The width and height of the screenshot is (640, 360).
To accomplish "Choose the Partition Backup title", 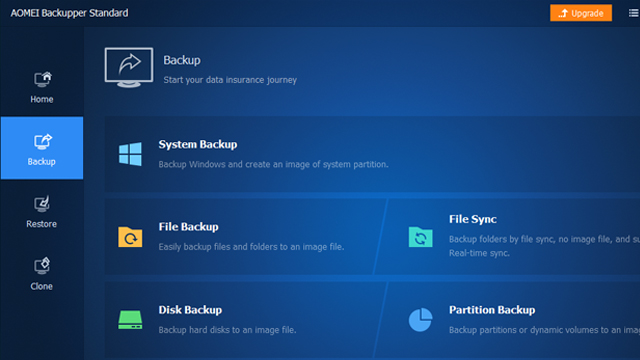I will coord(492,310).
